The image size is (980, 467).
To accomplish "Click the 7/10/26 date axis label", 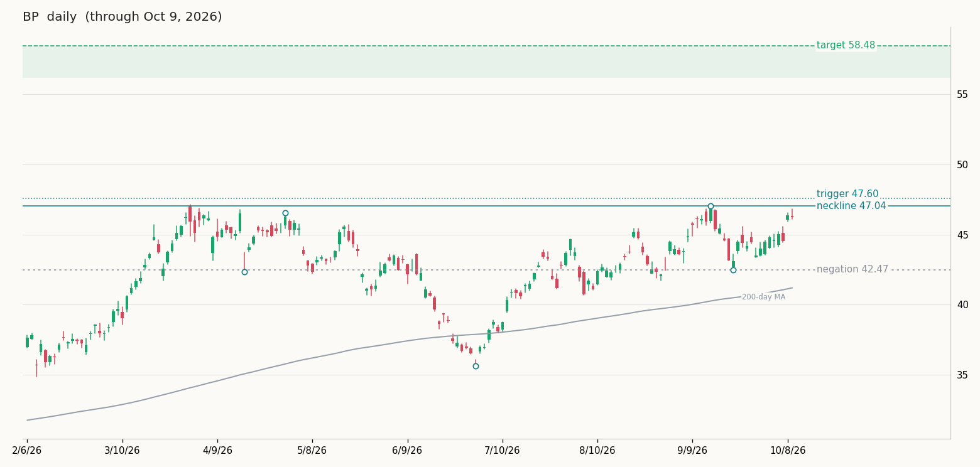I will (x=502, y=451).
